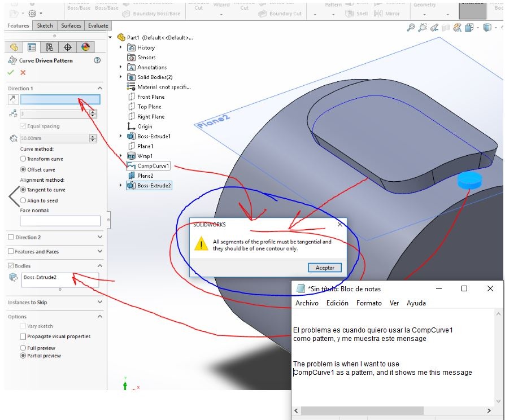Expand the Annotations node in the tree
The width and height of the screenshot is (505, 420).
coord(120,67)
